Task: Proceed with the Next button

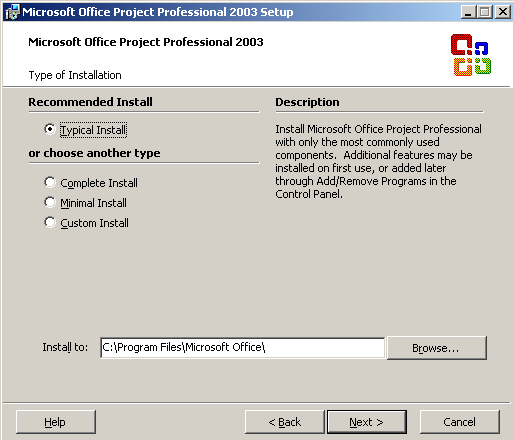Action: 367,422
